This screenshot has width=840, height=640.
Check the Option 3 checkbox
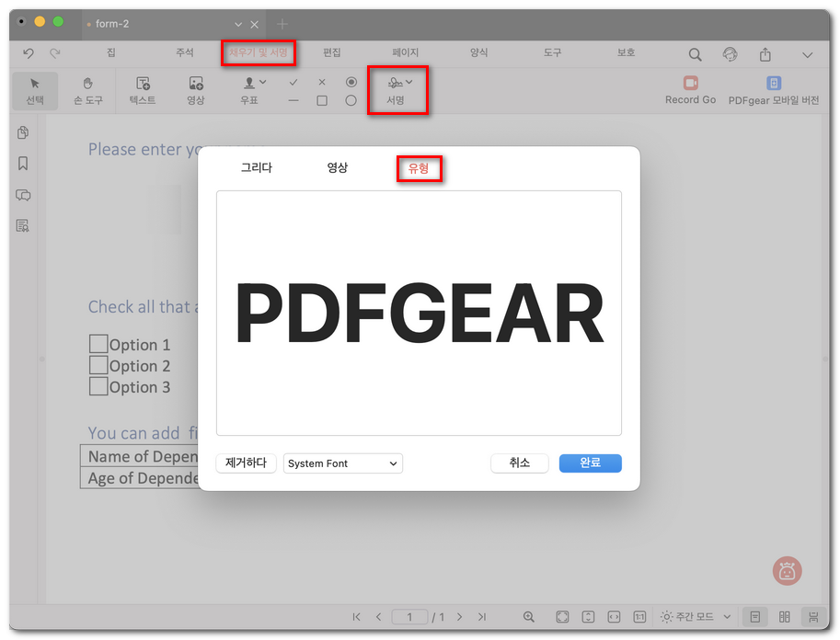click(98, 386)
